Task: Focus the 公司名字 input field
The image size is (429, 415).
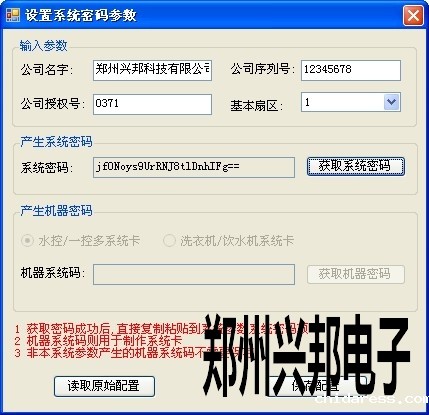Action: (x=152, y=70)
